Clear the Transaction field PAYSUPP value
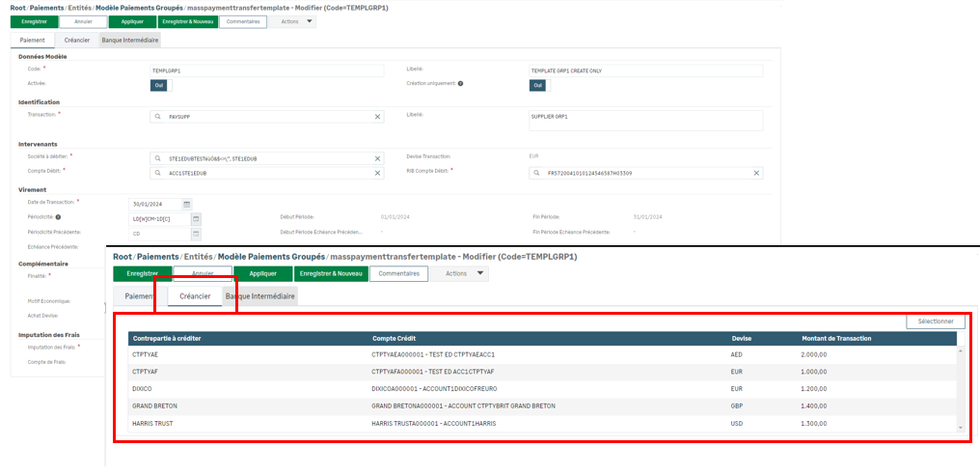 pos(377,116)
